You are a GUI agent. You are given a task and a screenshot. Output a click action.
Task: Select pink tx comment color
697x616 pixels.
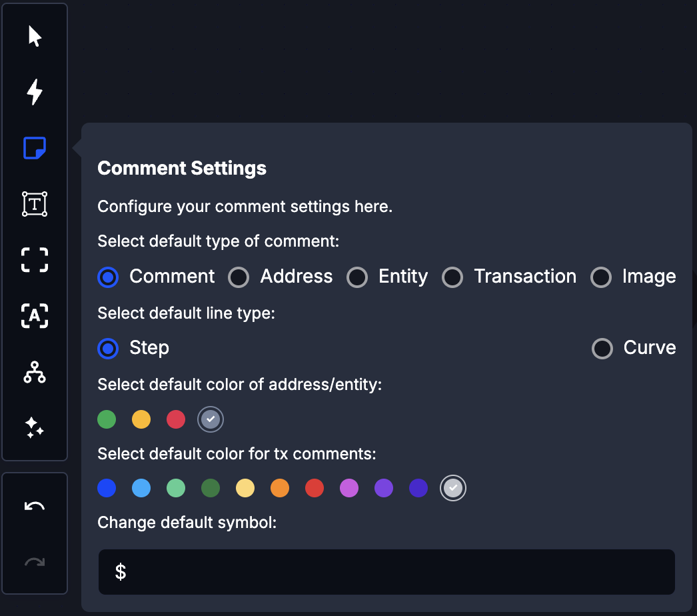[349, 488]
